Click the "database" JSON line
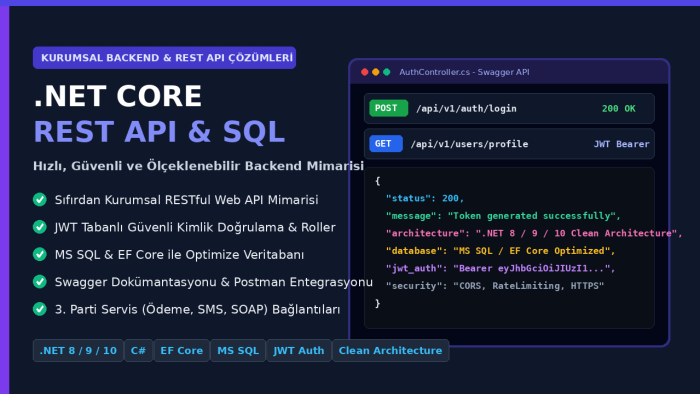 pyautogui.click(x=500, y=251)
